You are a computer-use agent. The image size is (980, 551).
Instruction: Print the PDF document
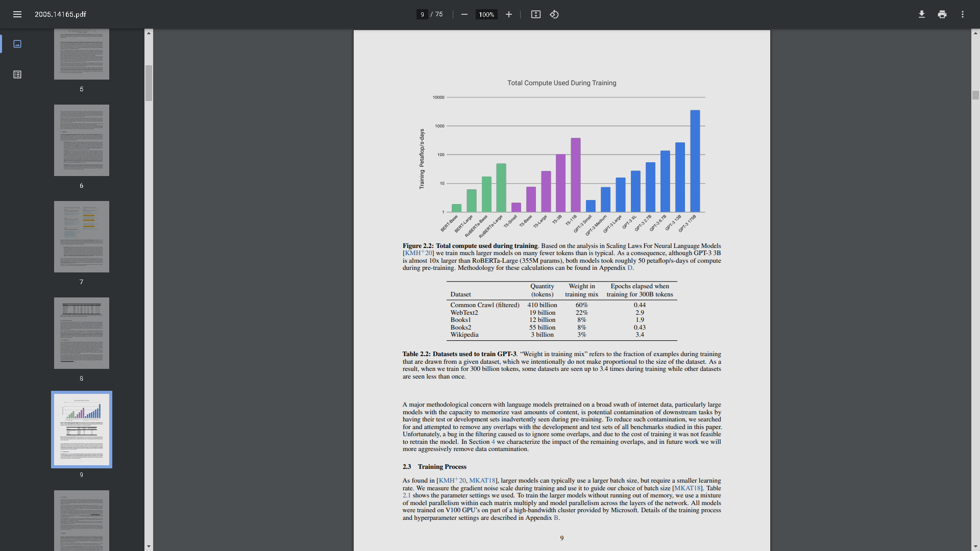(942, 14)
